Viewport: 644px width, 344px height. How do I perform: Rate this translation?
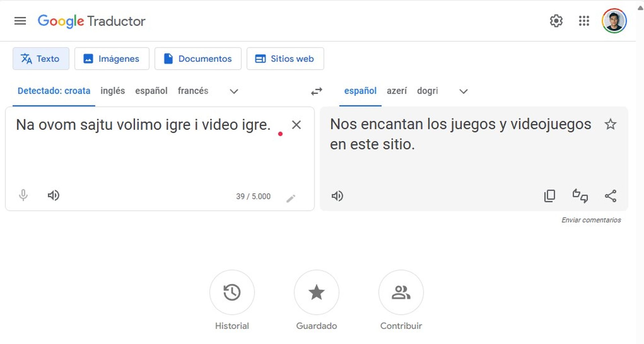[579, 196]
